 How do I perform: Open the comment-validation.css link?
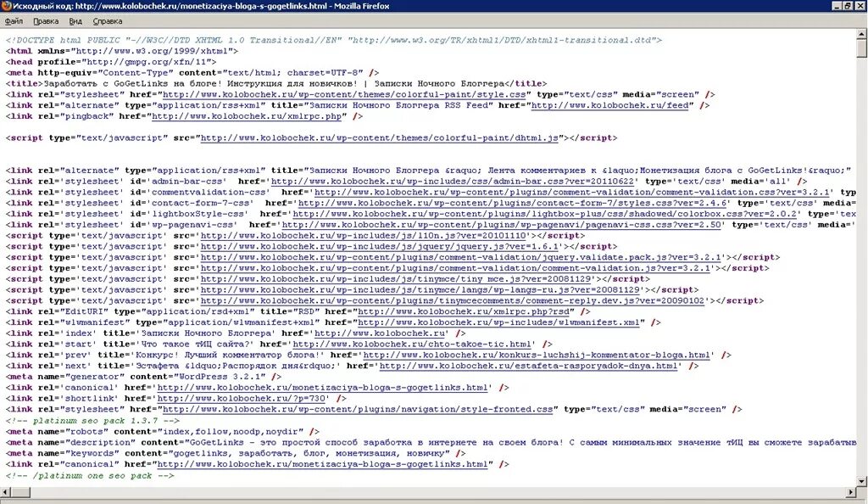(571, 193)
